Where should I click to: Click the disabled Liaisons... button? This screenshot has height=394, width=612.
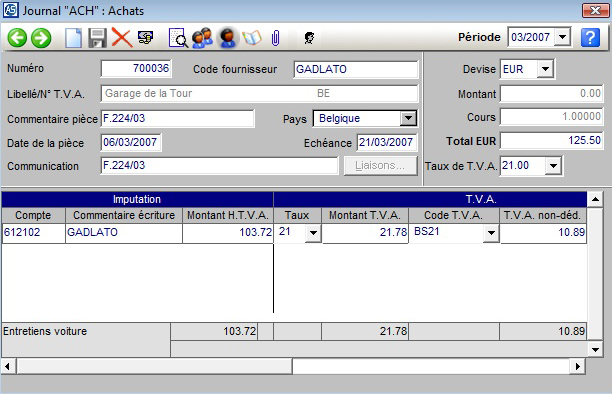(380, 166)
